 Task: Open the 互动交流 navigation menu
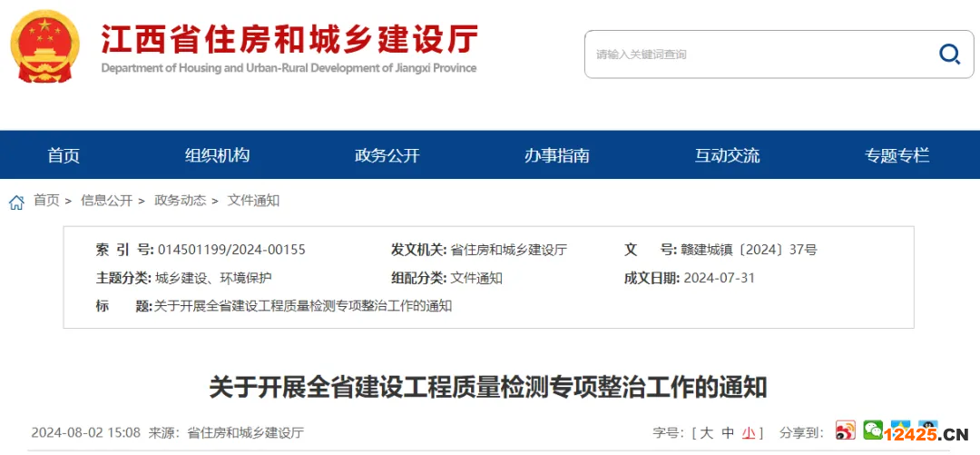(727, 155)
